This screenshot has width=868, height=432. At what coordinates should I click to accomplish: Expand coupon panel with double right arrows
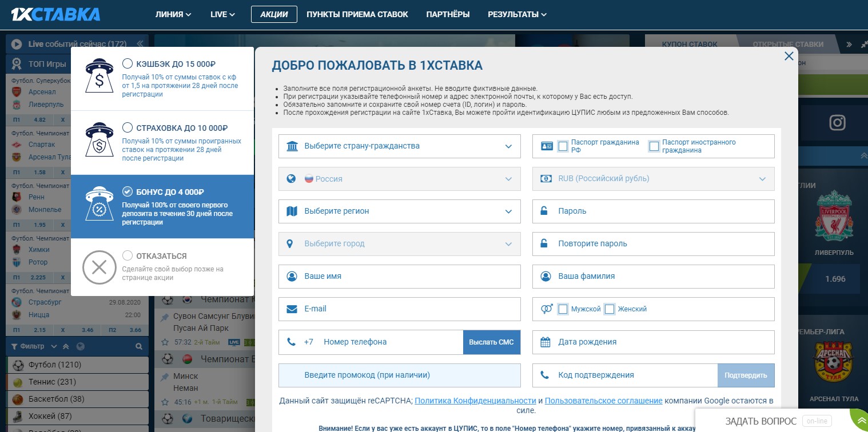tap(849, 45)
